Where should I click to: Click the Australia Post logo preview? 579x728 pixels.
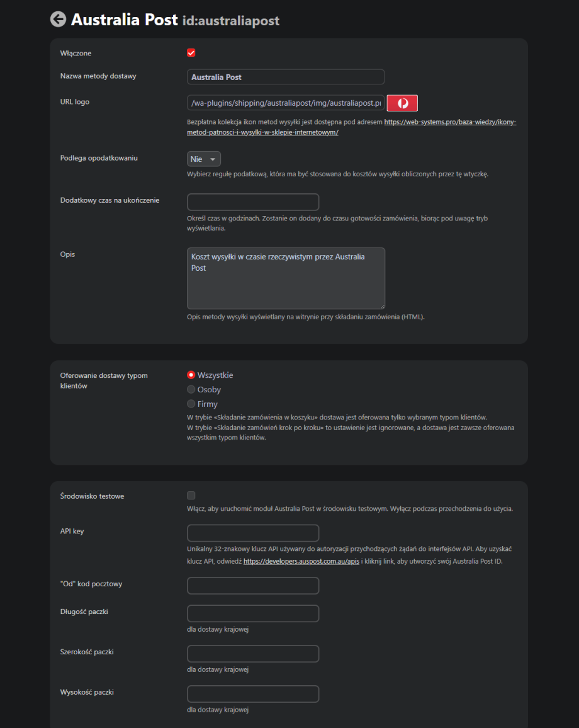tap(402, 103)
